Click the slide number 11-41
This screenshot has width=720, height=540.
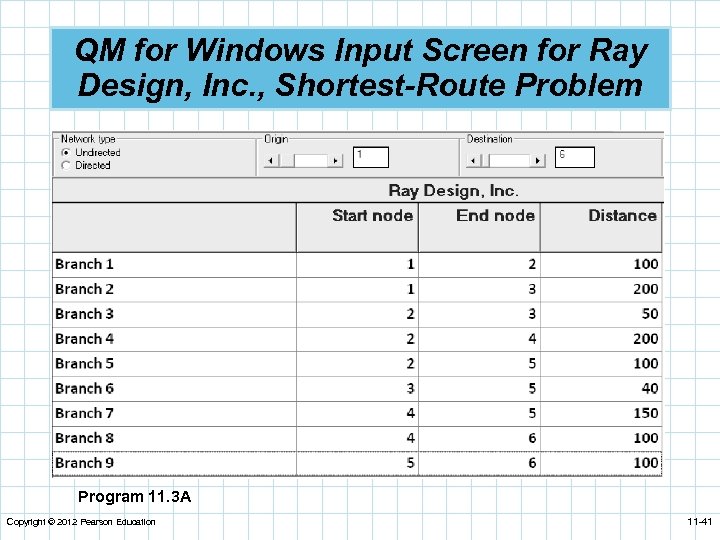700,522
